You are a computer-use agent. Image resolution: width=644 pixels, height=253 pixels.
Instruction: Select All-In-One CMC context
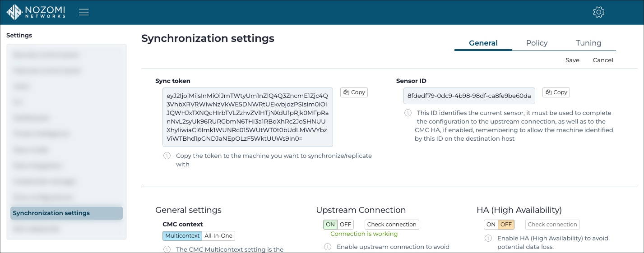[x=218, y=236]
